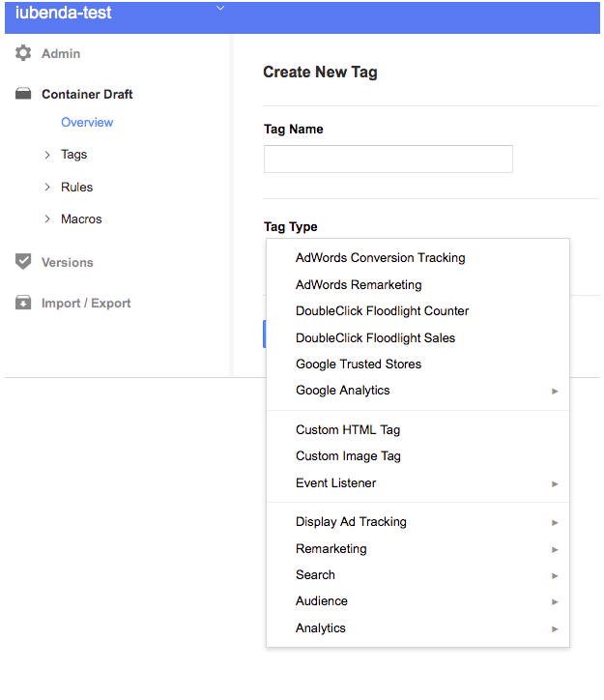Expand the Rules section chevron

47,187
